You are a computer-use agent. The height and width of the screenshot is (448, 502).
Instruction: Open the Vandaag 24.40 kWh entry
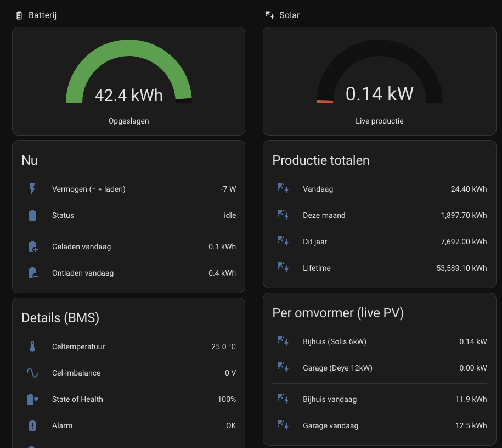coord(380,189)
